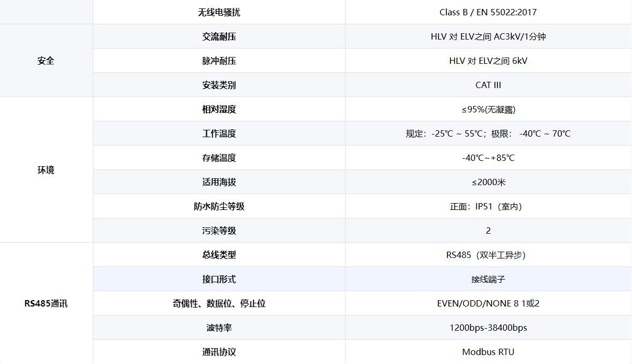Screen dimensions: 632x364
Task: Select the 防水防尘等级 row label
Action: (219, 206)
